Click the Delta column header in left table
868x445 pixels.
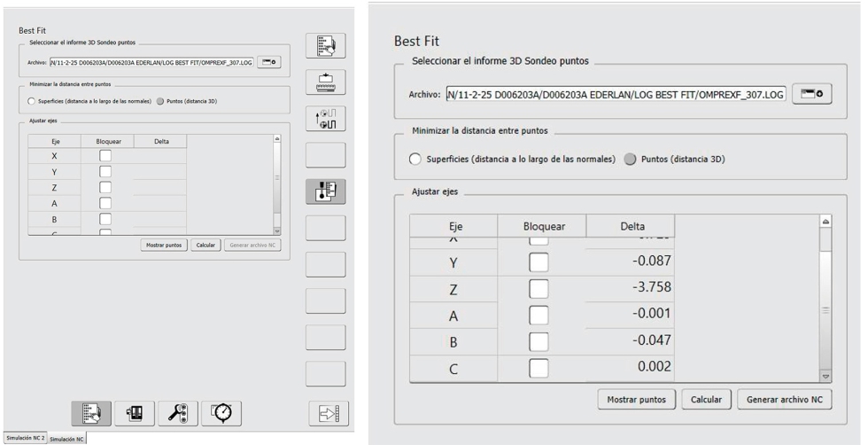point(160,141)
